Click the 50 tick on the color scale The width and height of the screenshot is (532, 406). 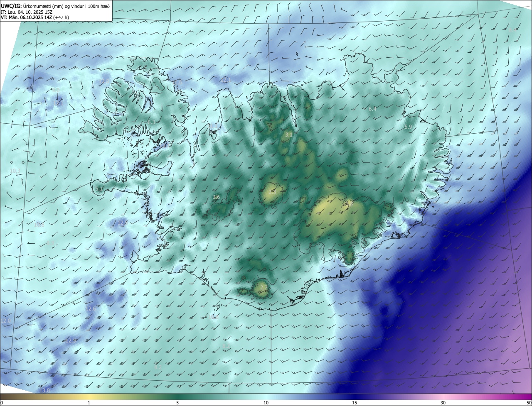tap(529, 403)
